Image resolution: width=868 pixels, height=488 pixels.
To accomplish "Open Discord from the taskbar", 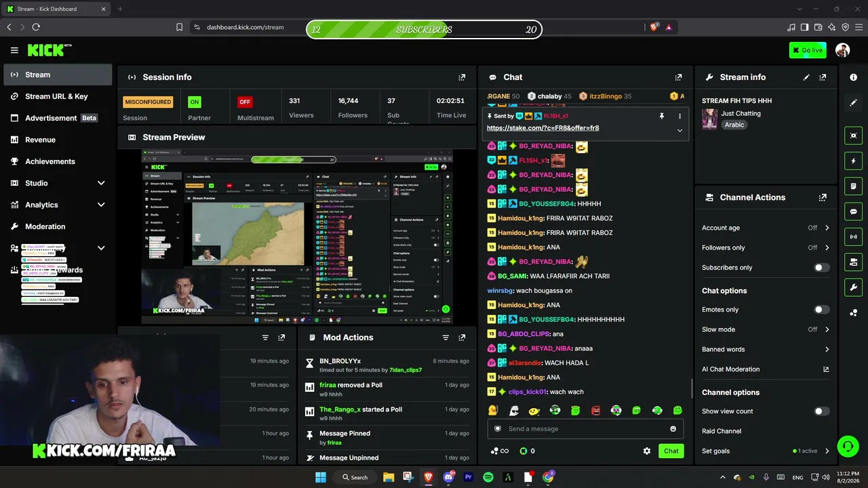I will (448, 477).
